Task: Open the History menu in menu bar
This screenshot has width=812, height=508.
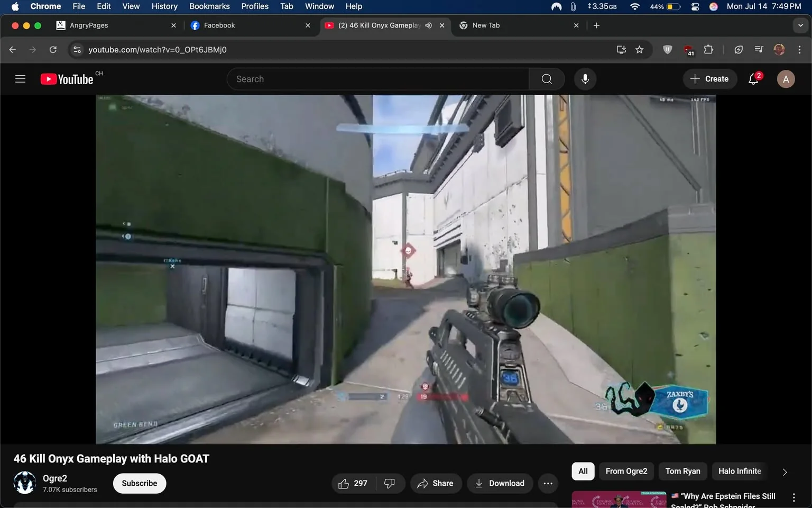Action: coord(164,6)
